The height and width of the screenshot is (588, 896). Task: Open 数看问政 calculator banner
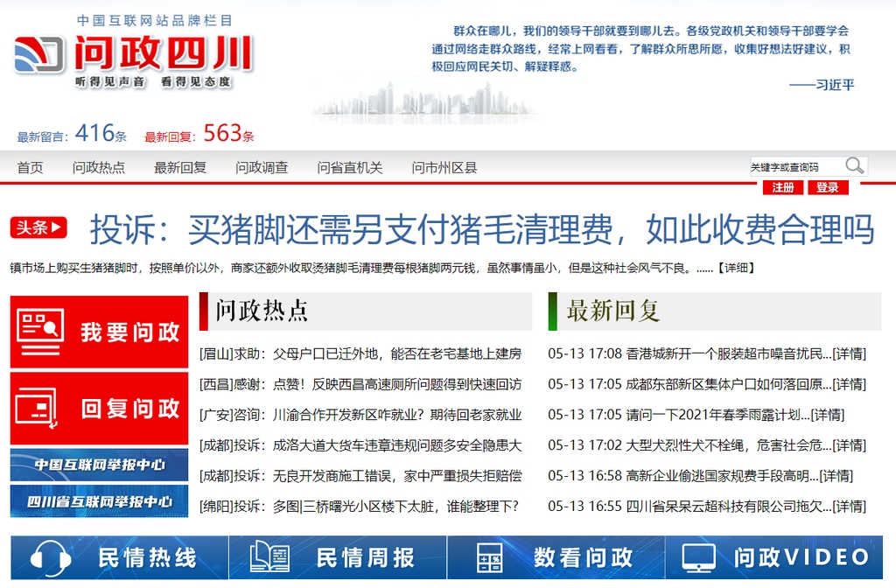click(556, 557)
